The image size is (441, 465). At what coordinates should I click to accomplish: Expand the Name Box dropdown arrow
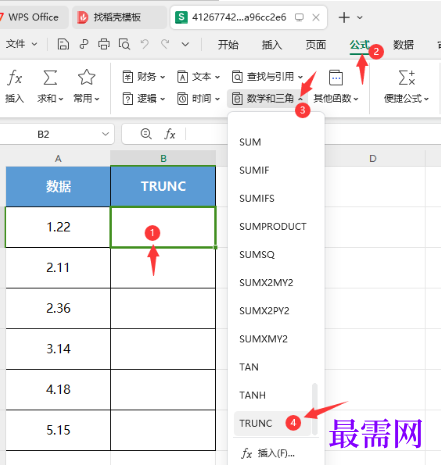[105, 134]
